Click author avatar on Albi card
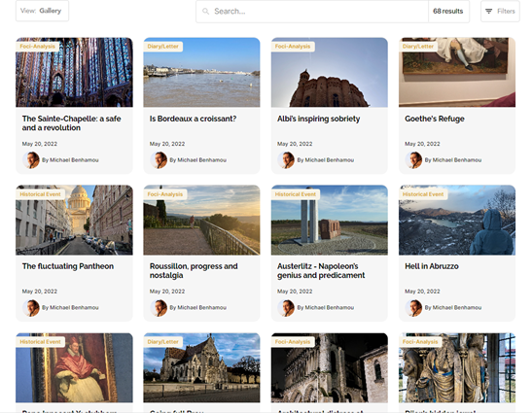Screen dimensions: 532x413 [x=286, y=160]
